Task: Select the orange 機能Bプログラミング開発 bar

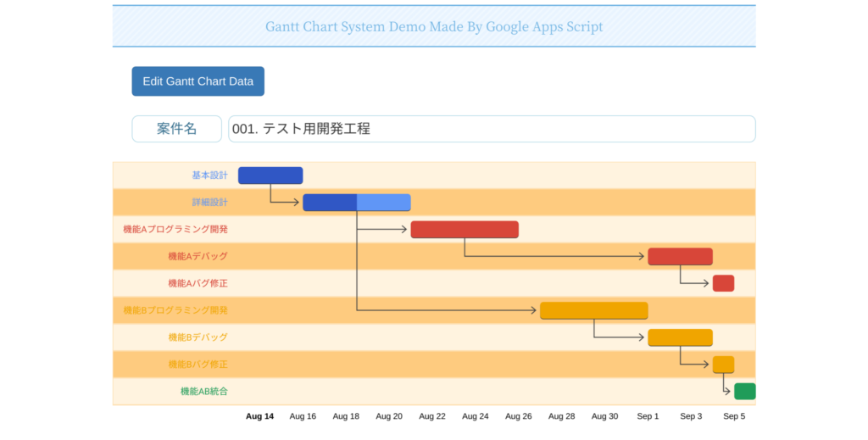Action: coord(593,310)
